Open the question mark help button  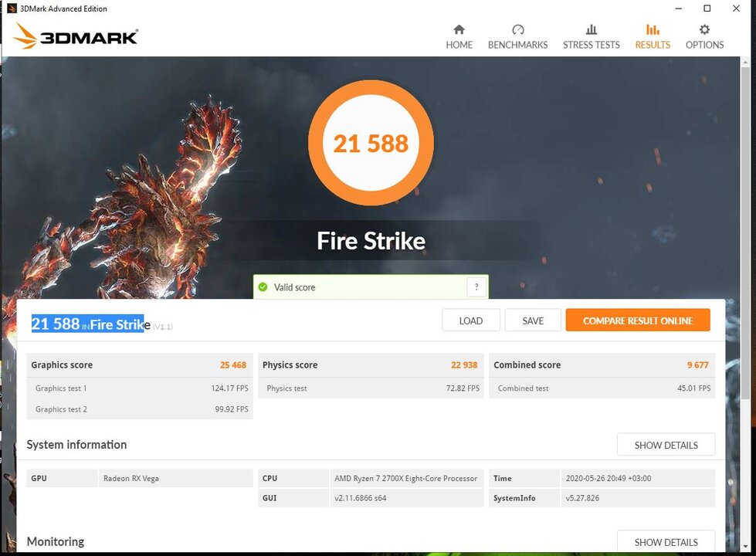point(476,287)
